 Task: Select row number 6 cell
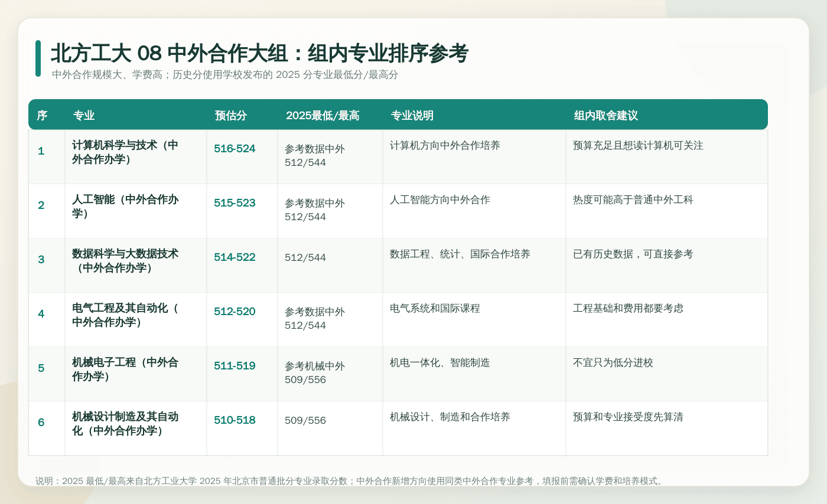tap(47, 428)
